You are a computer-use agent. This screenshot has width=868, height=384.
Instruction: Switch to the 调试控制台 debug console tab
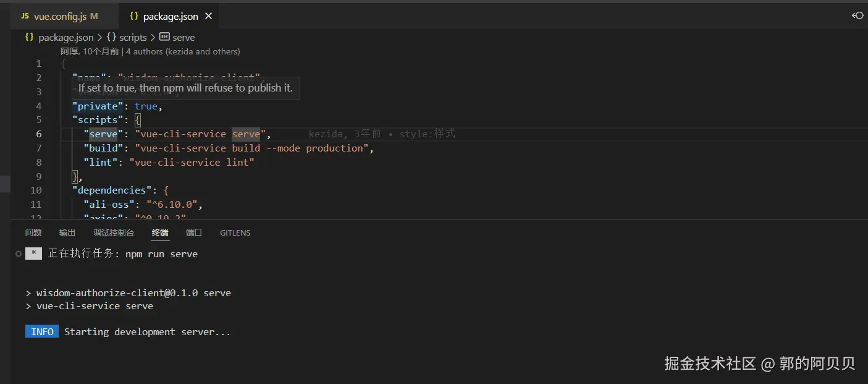pos(114,233)
